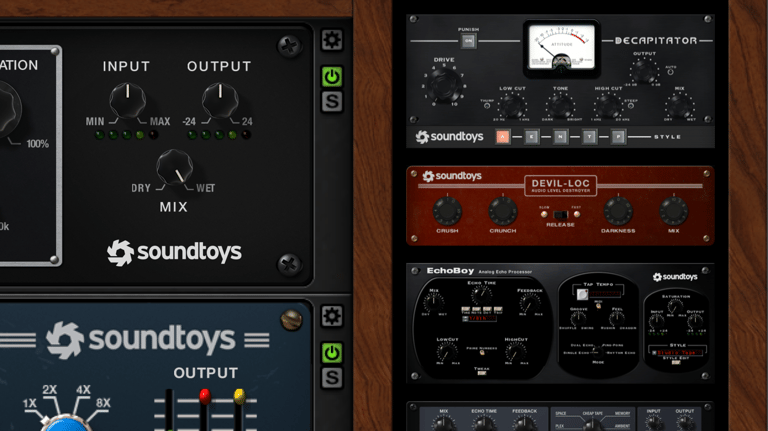
Task: Click the EchoBoy Input knob
Action: click(656, 321)
